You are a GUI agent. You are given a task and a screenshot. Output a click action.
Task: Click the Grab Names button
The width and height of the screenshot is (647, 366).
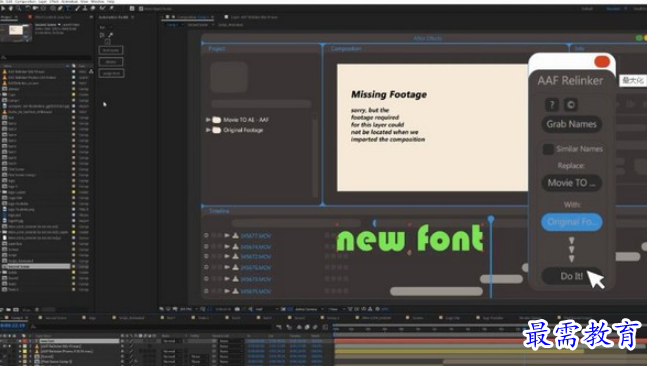[x=571, y=124]
